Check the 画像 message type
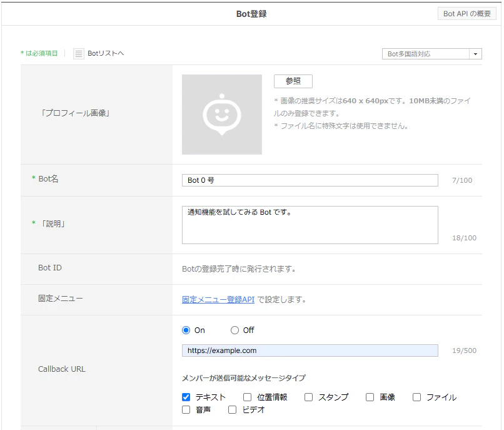This screenshot has height=430, width=504. point(370,397)
